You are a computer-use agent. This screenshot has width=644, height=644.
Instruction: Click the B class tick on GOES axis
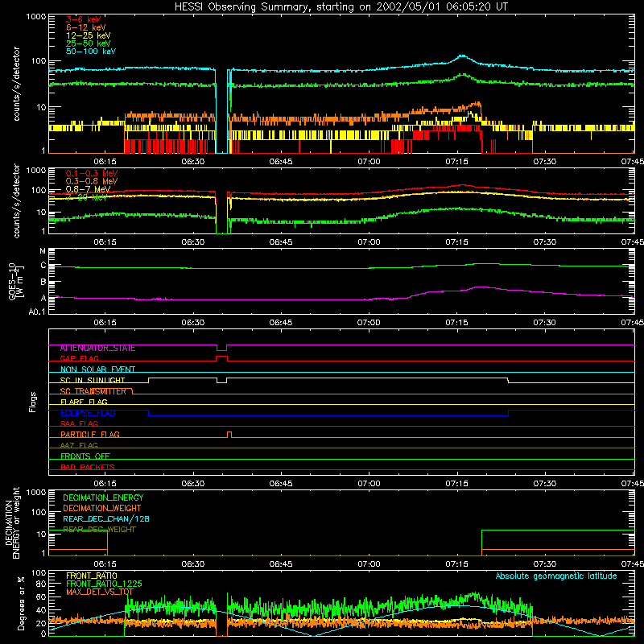click(x=43, y=283)
